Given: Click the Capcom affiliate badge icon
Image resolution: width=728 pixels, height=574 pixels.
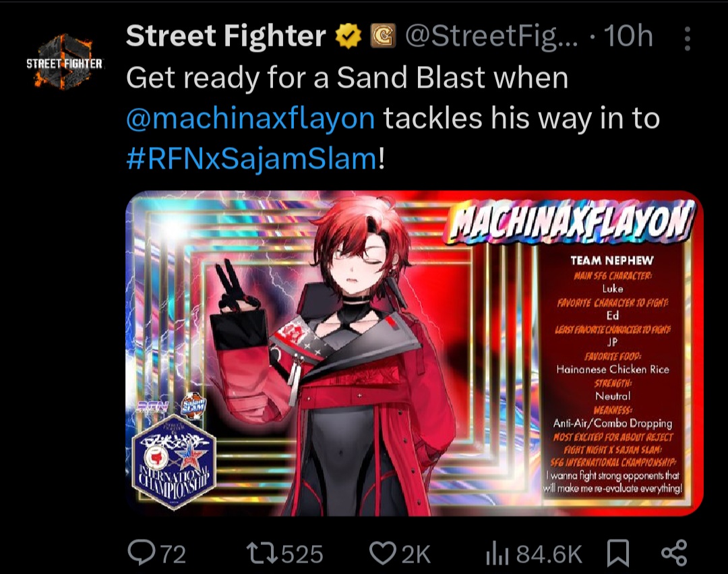Looking at the screenshot, I should (383, 36).
